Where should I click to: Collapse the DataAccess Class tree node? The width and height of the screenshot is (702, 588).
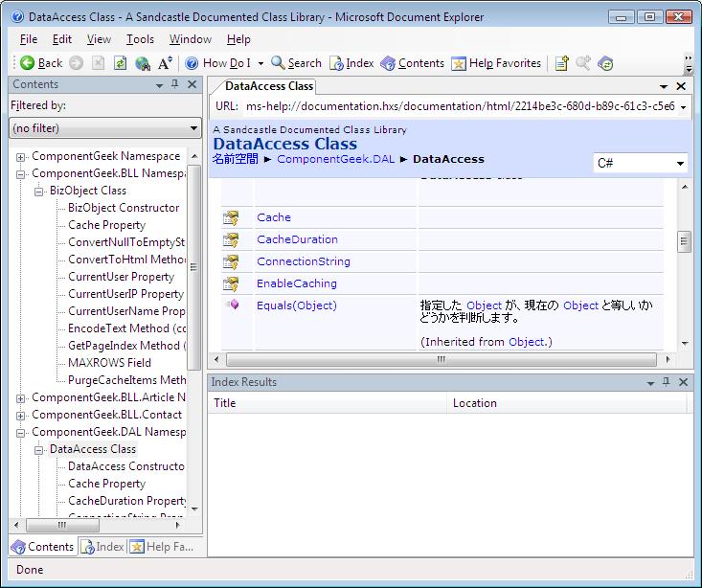(x=39, y=450)
